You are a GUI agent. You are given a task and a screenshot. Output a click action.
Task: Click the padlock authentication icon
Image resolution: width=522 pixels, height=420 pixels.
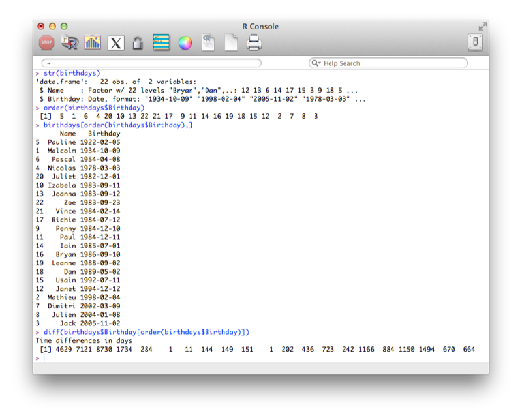pos(138,43)
